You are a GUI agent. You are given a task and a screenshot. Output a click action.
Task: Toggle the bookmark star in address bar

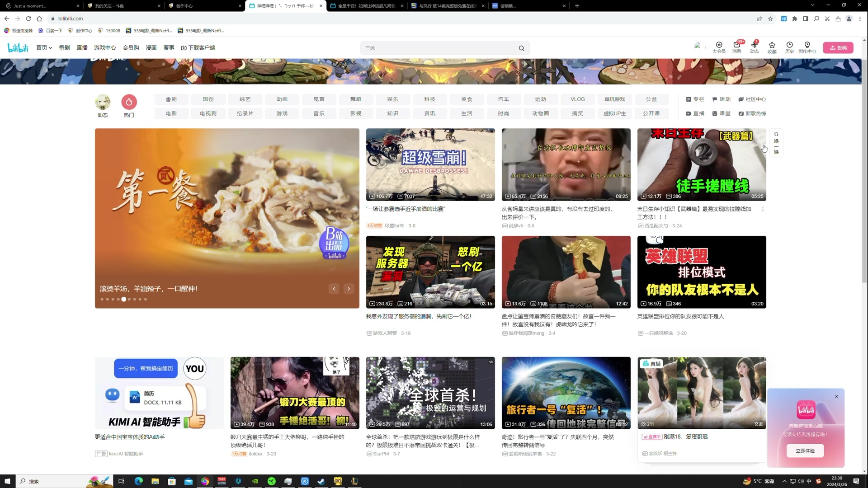771,19
